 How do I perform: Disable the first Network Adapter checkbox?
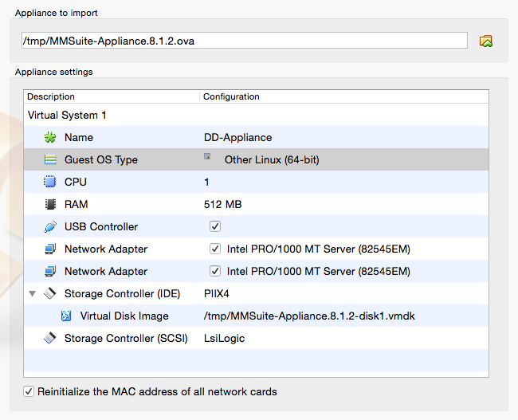(215, 249)
